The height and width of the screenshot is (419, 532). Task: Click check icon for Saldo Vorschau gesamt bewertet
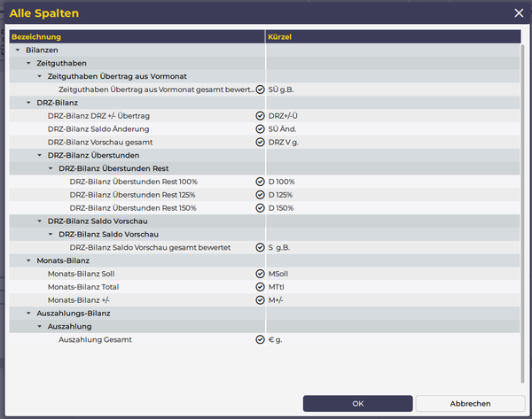[x=261, y=248]
